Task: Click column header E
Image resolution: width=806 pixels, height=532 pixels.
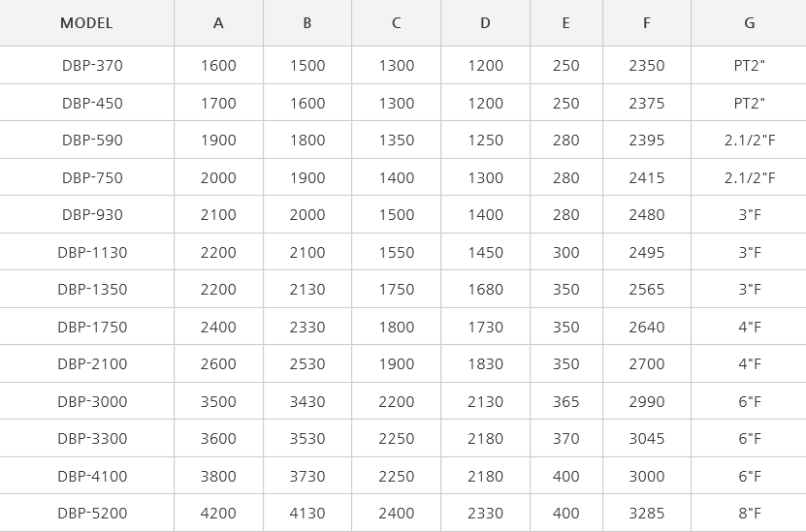Action: (566, 23)
